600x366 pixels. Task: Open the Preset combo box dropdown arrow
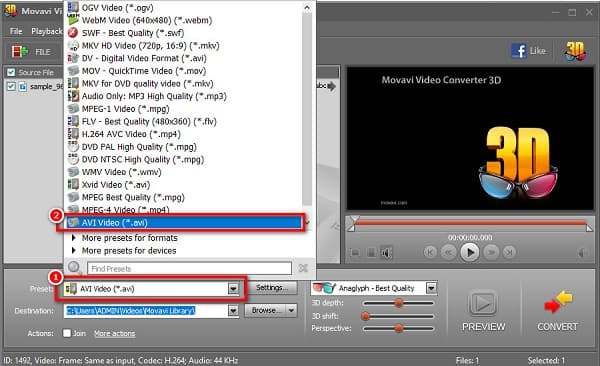[233, 288]
